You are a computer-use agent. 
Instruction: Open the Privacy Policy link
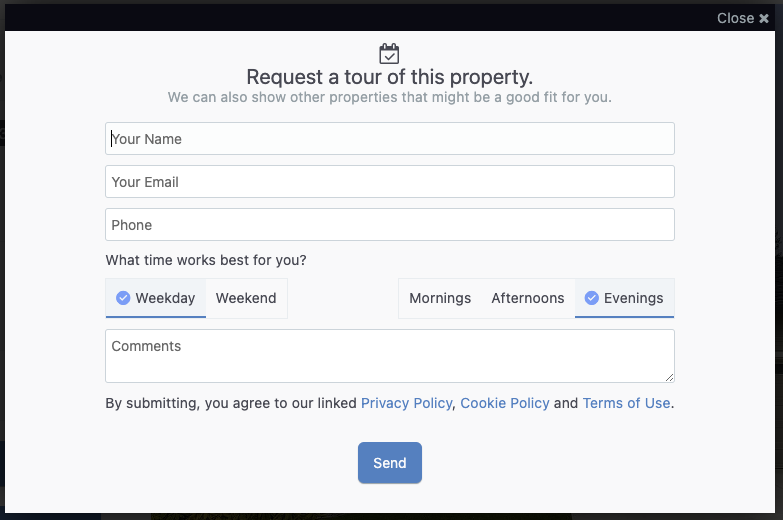pyautogui.click(x=406, y=403)
